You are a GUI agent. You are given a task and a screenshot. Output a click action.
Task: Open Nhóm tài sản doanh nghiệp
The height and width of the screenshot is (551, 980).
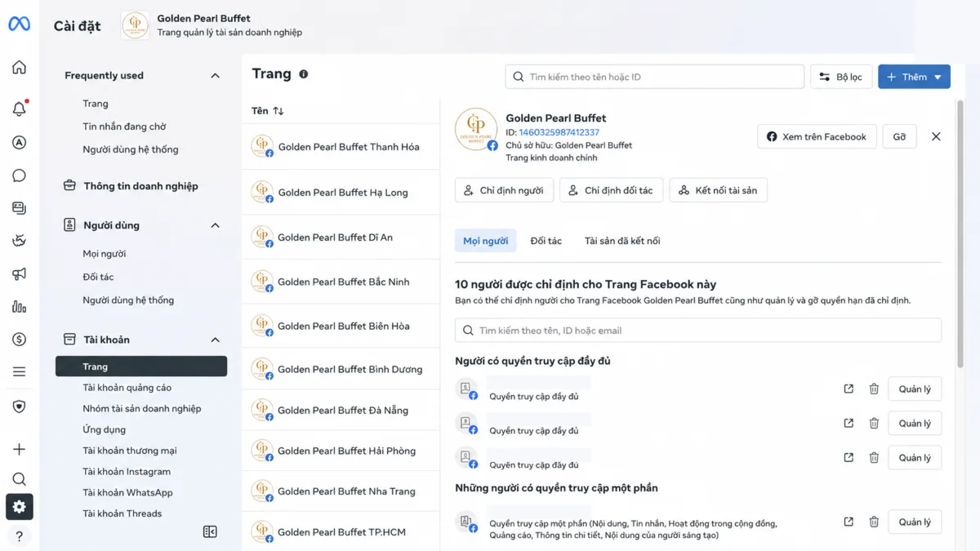141,408
